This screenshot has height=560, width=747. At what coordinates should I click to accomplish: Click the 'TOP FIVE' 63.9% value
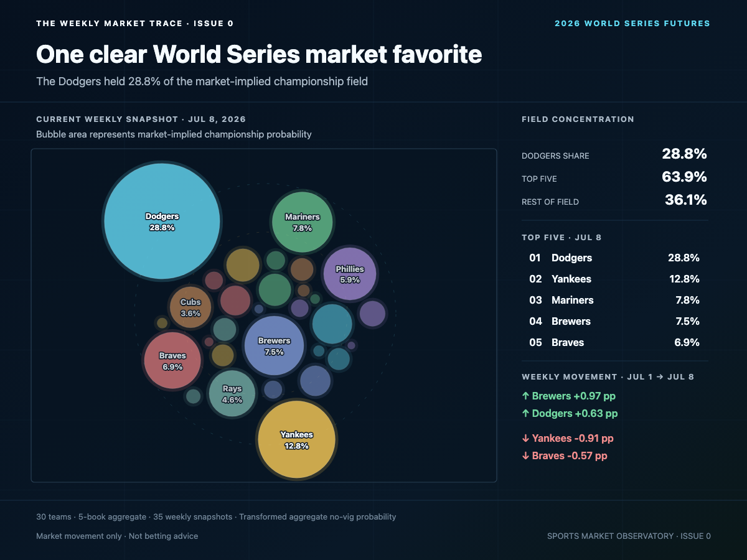(684, 177)
